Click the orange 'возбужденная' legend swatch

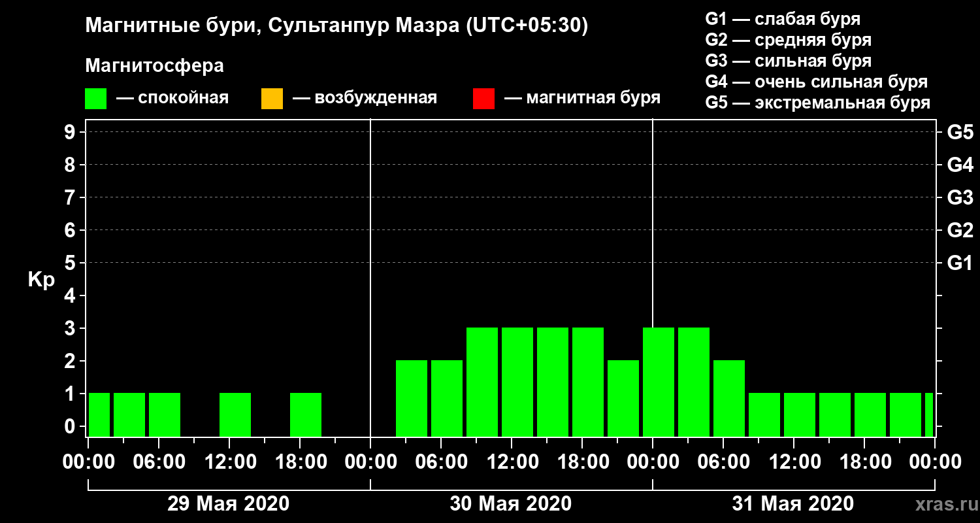click(272, 99)
